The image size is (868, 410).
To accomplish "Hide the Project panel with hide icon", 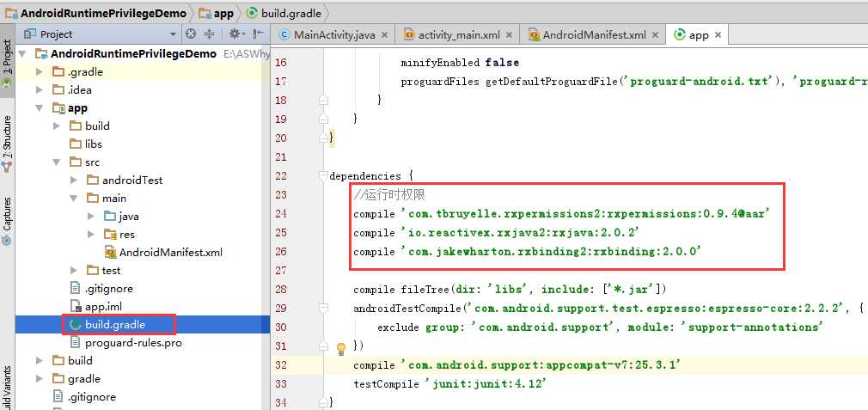I will point(259,34).
